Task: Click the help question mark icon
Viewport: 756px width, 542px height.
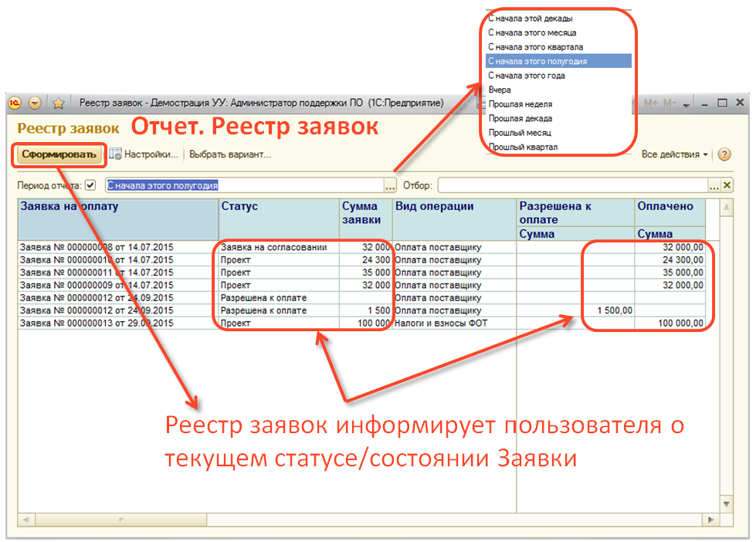Action: point(724,154)
